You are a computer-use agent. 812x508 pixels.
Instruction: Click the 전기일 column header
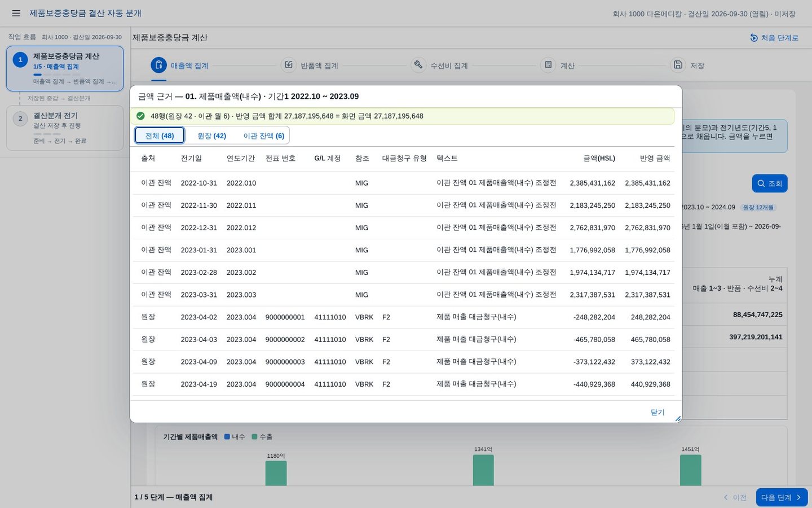click(191, 158)
